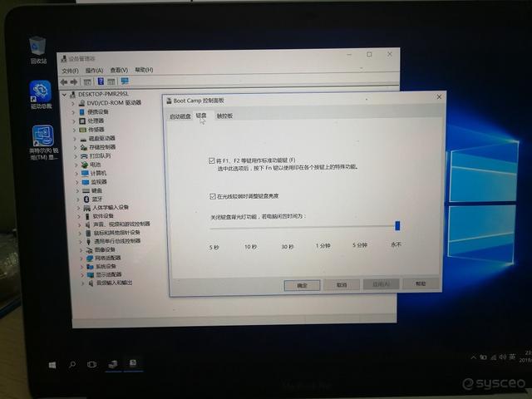The image size is (532, 399).
Task: Click the 永不 slider label
Action: (x=396, y=244)
